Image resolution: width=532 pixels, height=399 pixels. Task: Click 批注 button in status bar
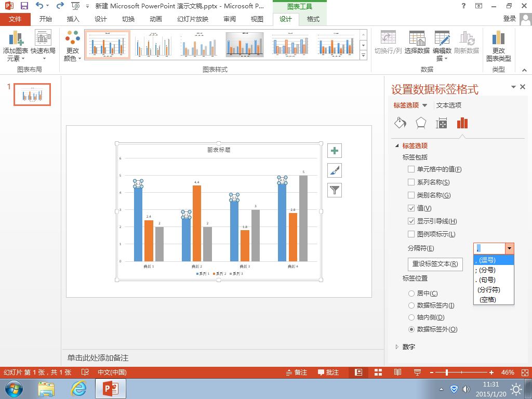[x=328, y=372]
